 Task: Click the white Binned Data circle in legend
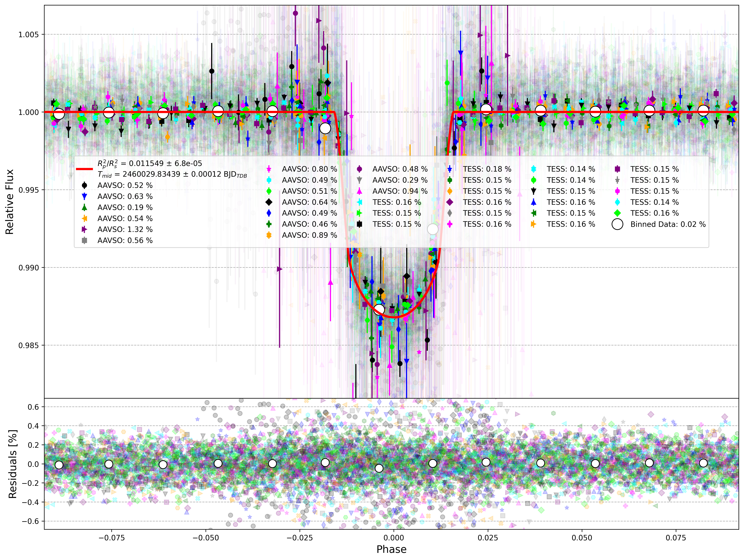pos(618,224)
